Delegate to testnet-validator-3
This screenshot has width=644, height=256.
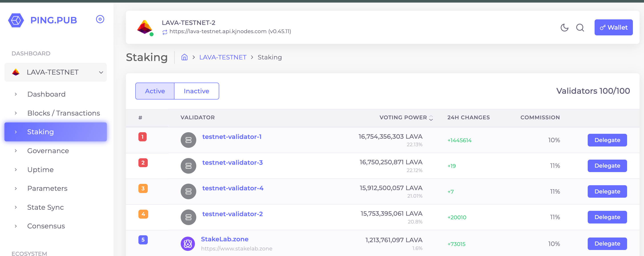pyautogui.click(x=607, y=166)
